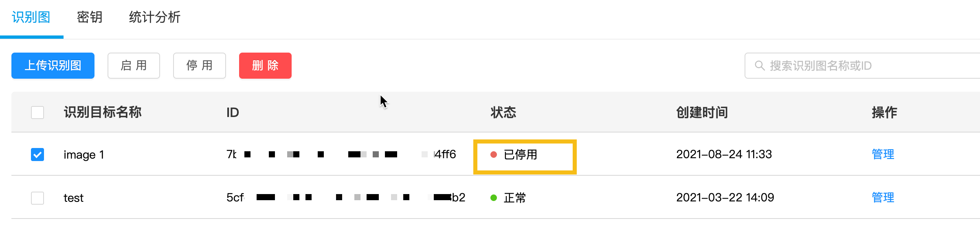Click the 已停用 status label

[520, 155]
